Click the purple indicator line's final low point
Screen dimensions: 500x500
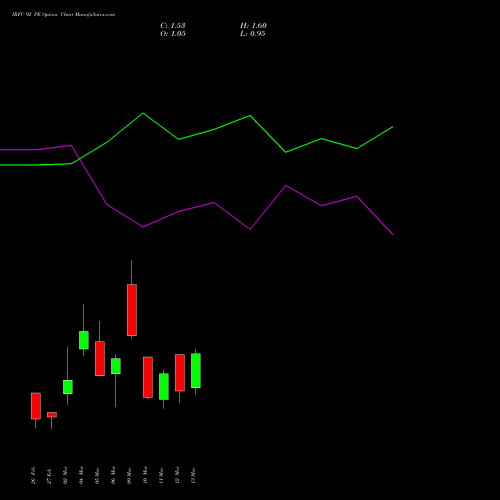coord(392,234)
